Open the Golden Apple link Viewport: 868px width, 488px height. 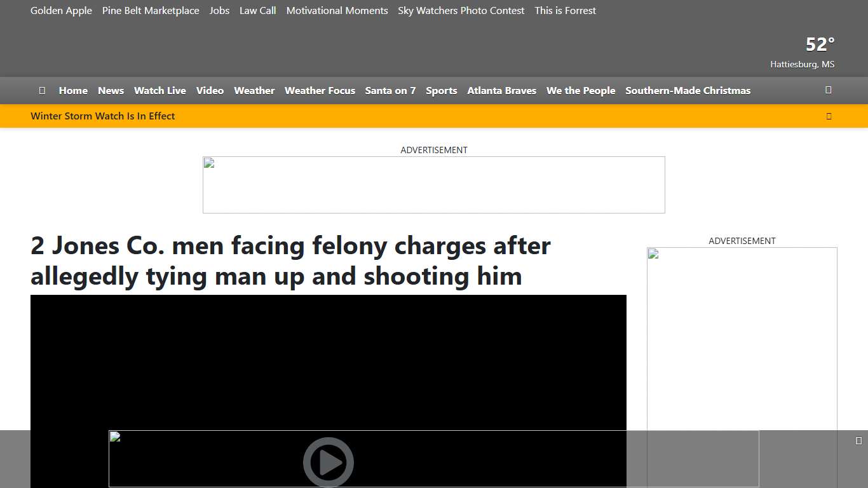(61, 10)
